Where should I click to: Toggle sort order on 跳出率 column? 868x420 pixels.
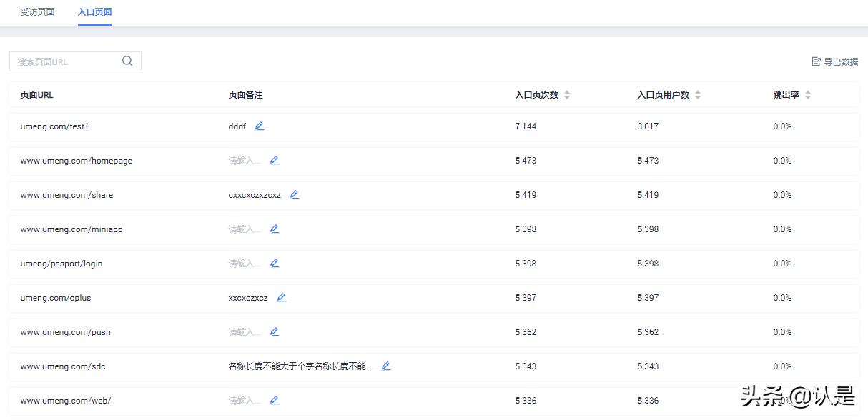(x=807, y=94)
